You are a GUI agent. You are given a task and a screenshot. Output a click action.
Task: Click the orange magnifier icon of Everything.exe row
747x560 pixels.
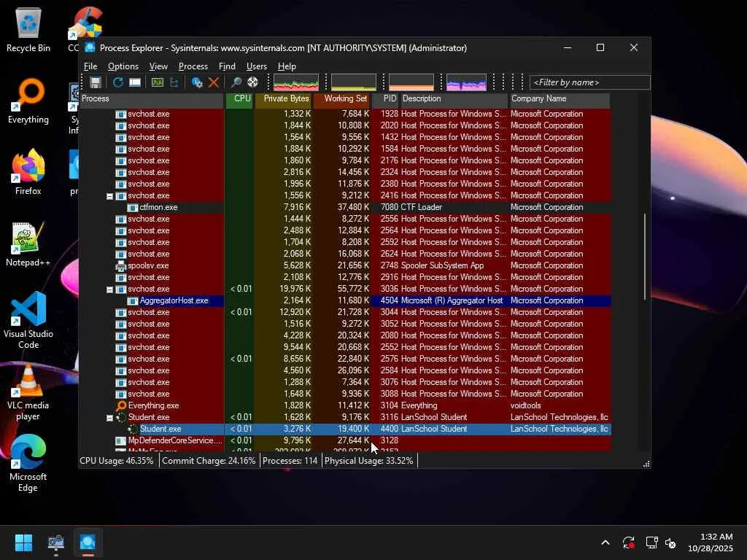(121, 405)
